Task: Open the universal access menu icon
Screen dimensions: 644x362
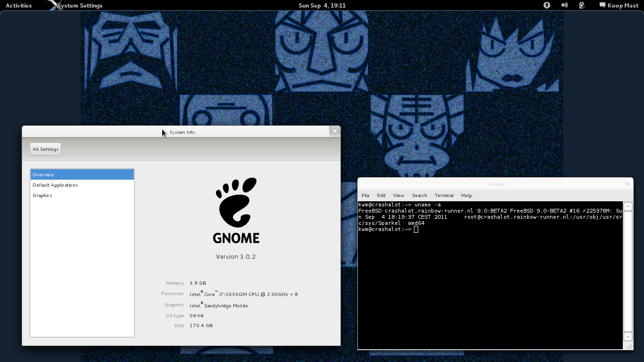Action: (547, 5)
